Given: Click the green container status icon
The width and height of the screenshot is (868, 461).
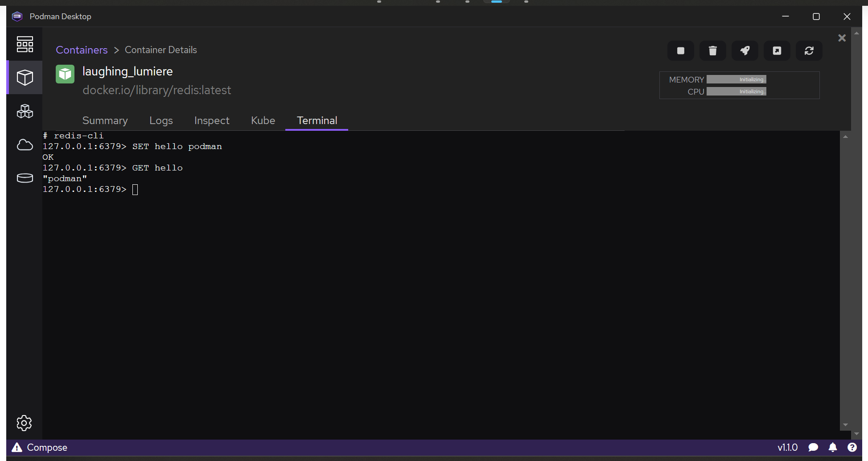Looking at the screenshot, I should pyautogui.click(x=65, y=74).
